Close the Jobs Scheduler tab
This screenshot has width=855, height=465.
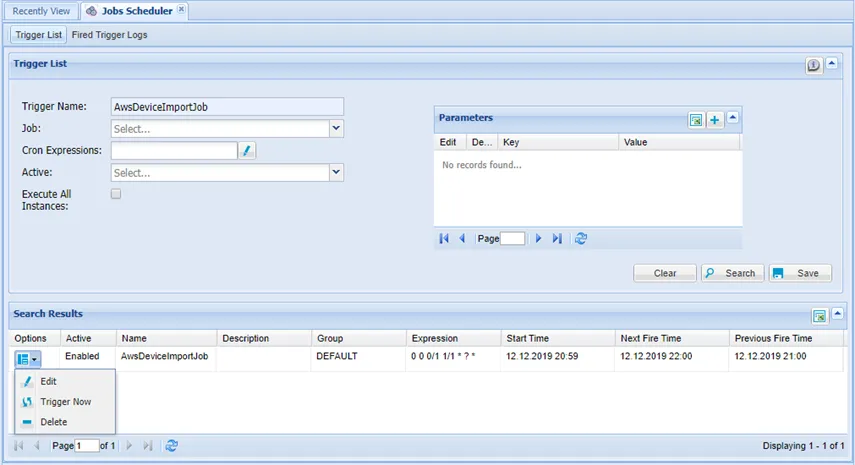click(182, 9)
